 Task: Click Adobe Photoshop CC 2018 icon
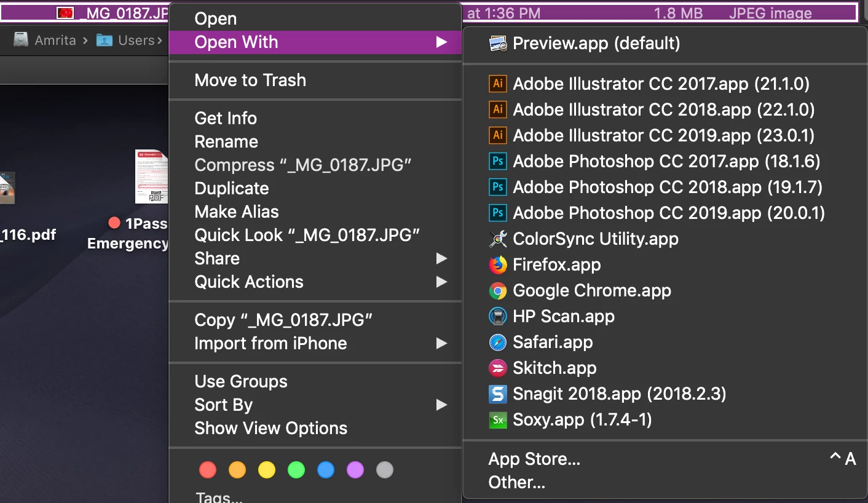pyautogui.click(x=498, y=187)
